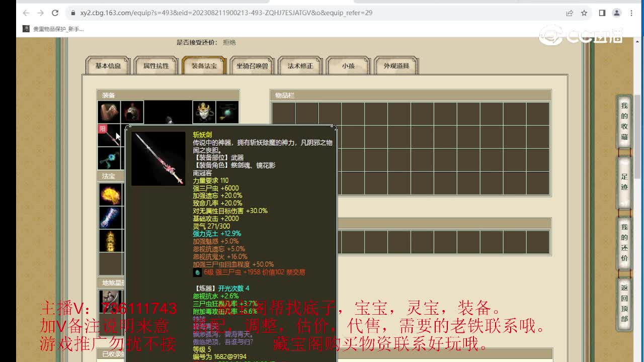Select the 地煞星 warrior icon
The width and height of the screenshot is (644, 362).
pos(110,301)
